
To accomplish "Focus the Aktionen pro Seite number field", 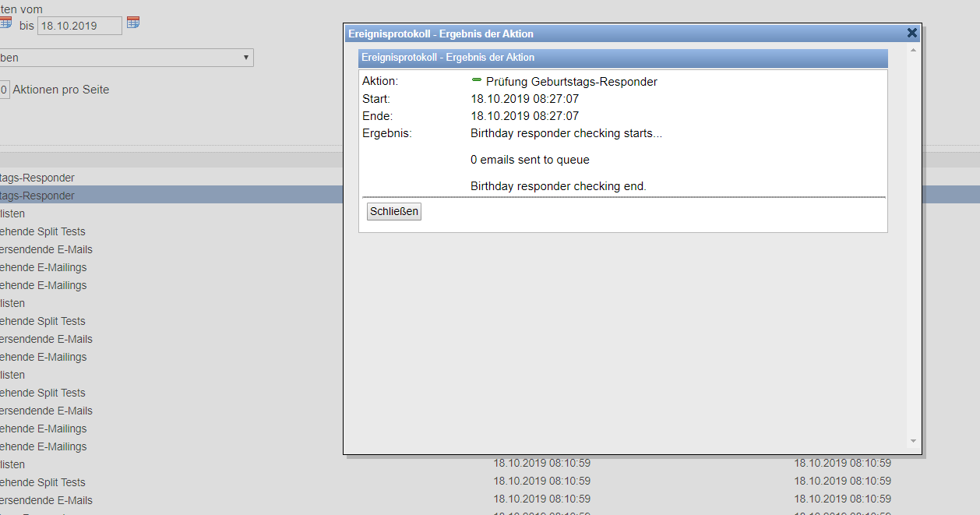I will pyautogui.click(x=3, y=90).
